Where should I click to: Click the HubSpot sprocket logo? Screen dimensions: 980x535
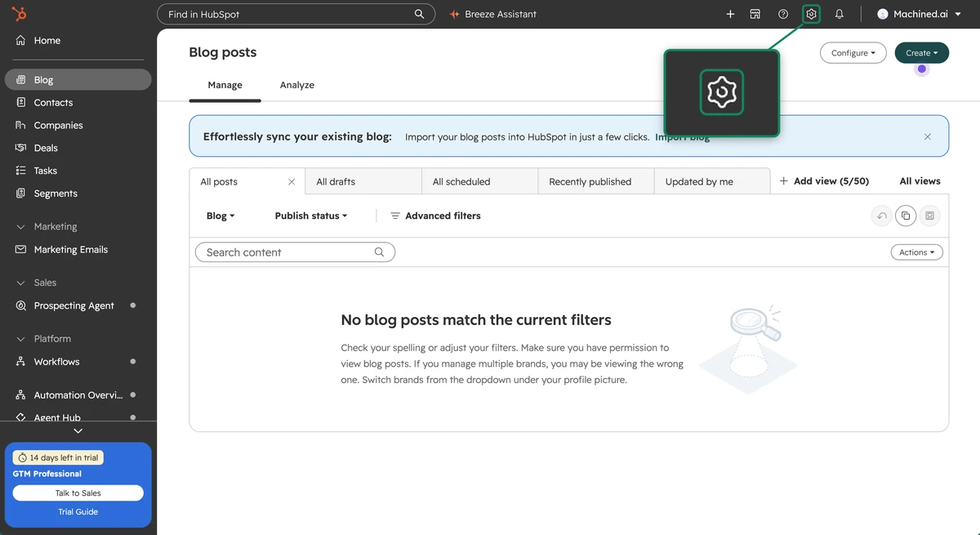(20, 14)
